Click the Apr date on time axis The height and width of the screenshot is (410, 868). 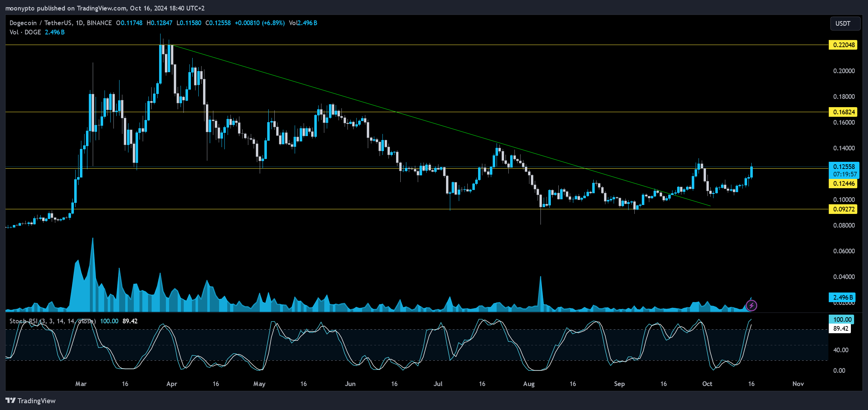[172, 384]
